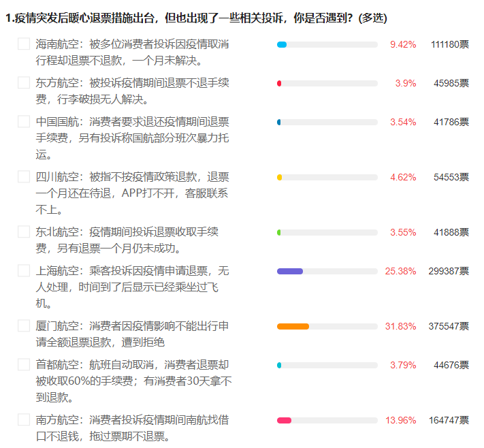
Task: Check the 四川航空 option box
Action: click(24, 177)
